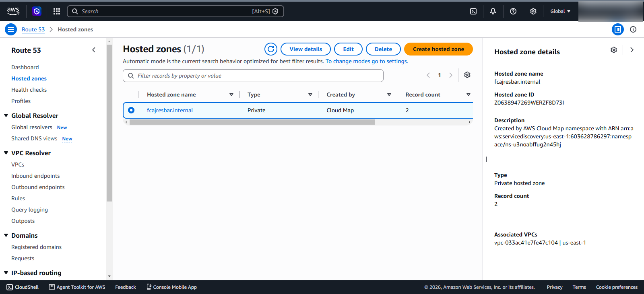644x294 pixels.
Task: Open Profiles in sidebar
Action: click(x=21, y=101)
